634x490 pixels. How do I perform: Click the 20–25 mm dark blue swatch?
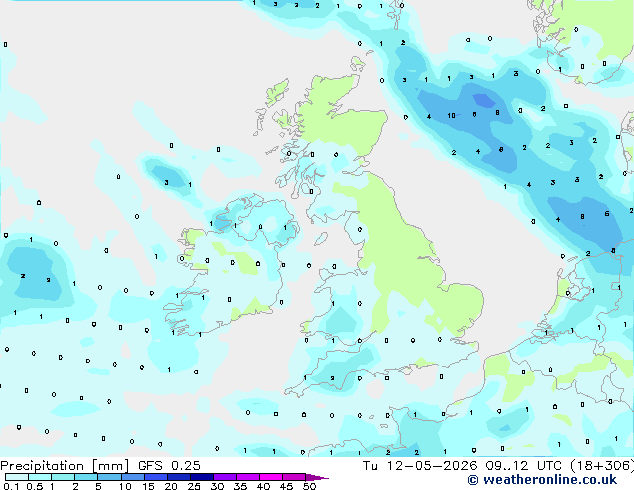pyautogui.click(x=178, y=477)
